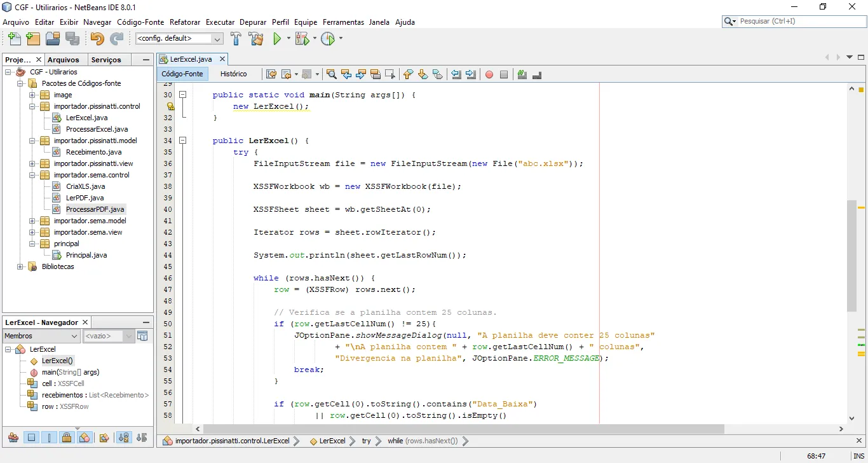This screenshot has height=463, width=868.
Task: Switch to the Serviços tab
Action: pos(106,60)
